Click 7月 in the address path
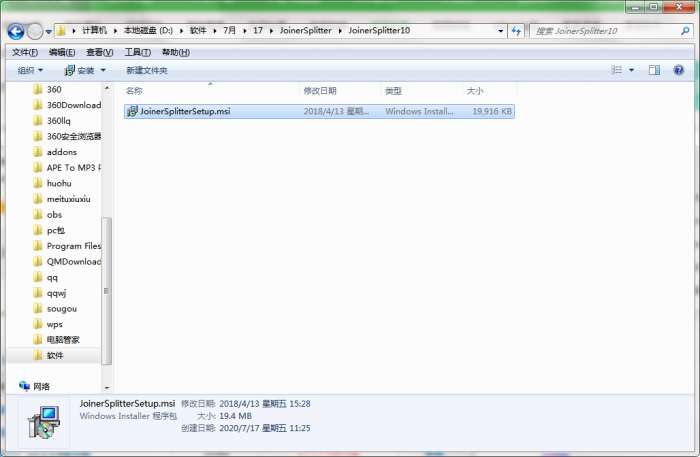Screen dimensions: 700x457 tap(229, 30)
